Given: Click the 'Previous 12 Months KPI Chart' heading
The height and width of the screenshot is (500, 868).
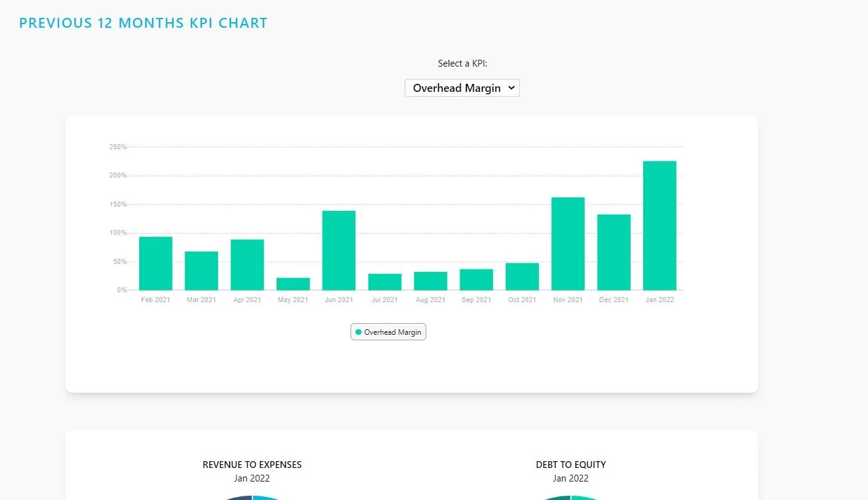Looking at the screenshot, I should pyautogui.click(x=144, y=23).
